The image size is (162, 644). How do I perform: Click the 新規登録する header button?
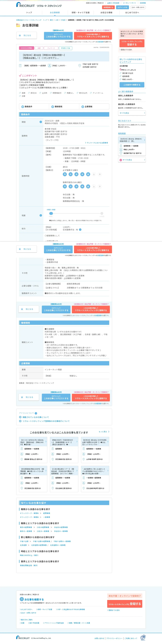(108, 7)
